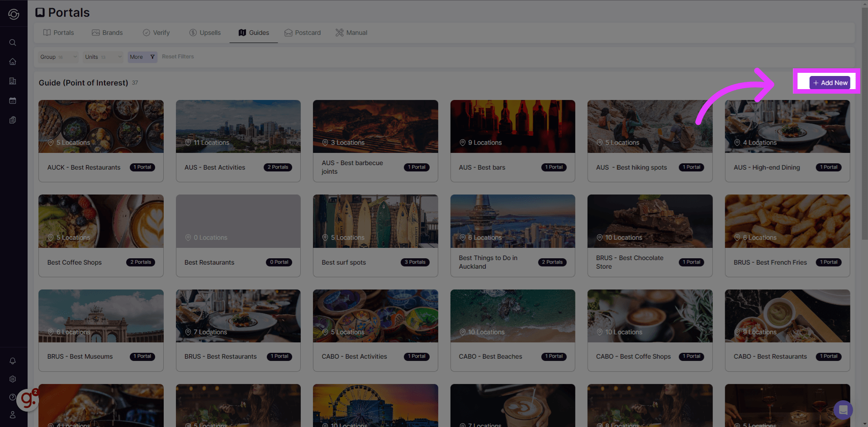868x427 pixels.
Task: Click the Add New button
Action: click(829, 82)
